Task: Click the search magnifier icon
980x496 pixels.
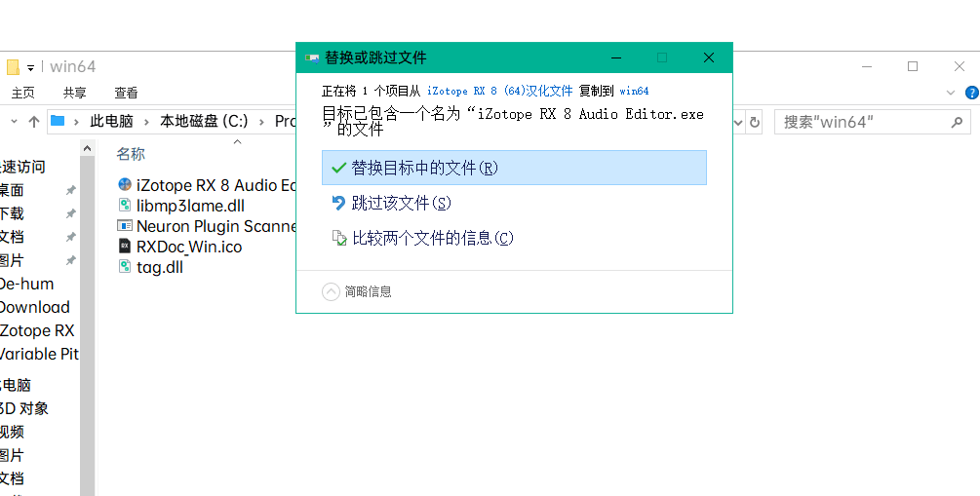Action: tap(959, 122)
